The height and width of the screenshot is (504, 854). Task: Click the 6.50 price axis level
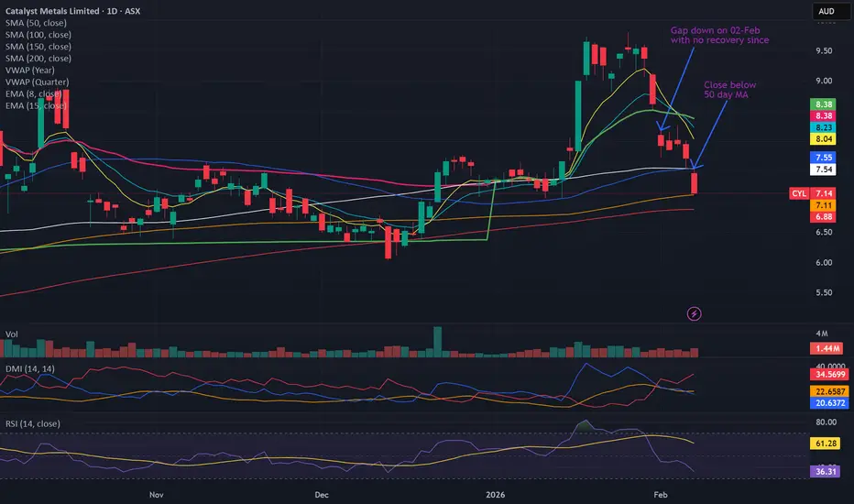tap(824, 232)
